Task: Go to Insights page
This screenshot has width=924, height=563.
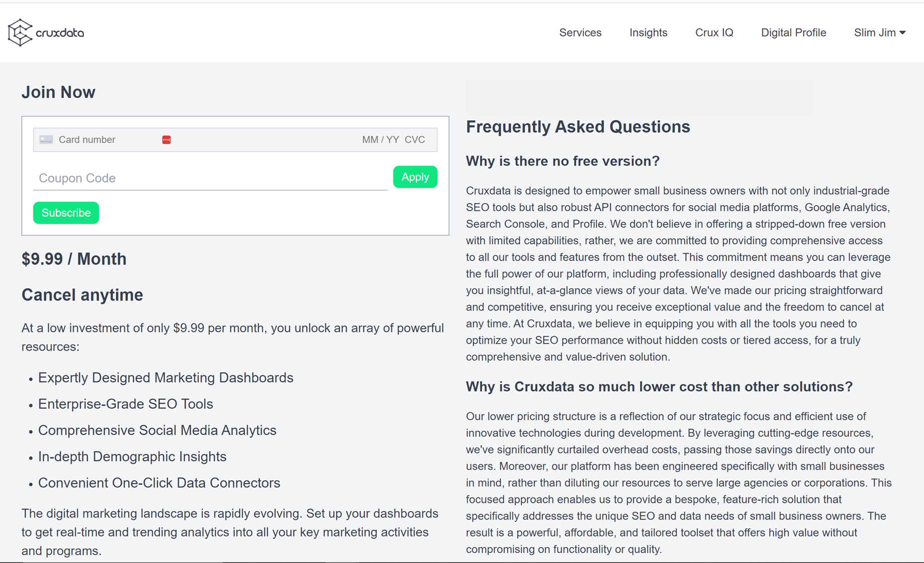Action: 648,33
